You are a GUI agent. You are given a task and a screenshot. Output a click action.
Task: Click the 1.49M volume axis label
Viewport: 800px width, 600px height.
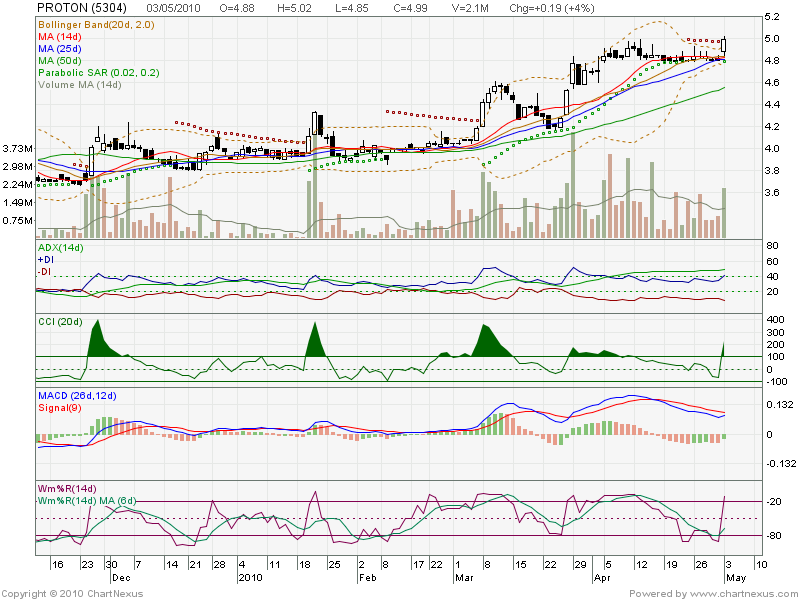click(18, 203)
